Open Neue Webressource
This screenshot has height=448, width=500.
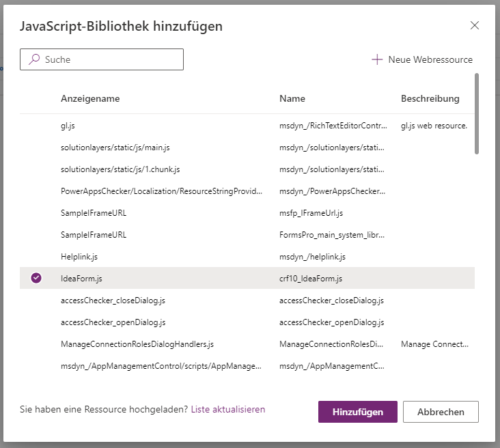point(430,59)
